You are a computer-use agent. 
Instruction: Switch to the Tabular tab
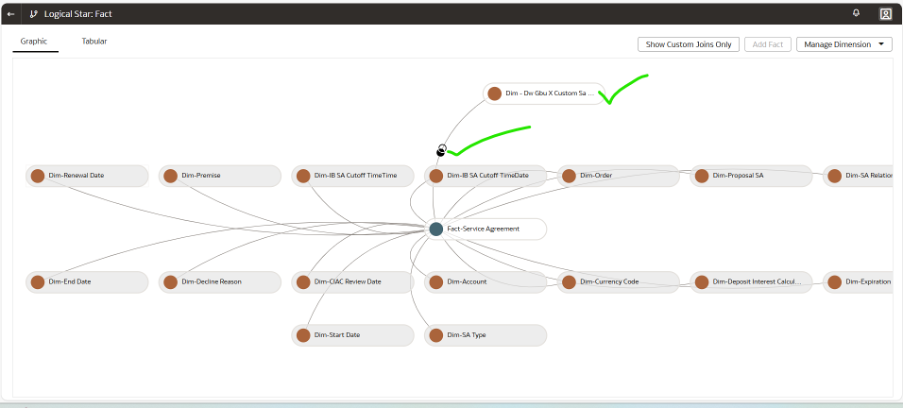(94, 42)
